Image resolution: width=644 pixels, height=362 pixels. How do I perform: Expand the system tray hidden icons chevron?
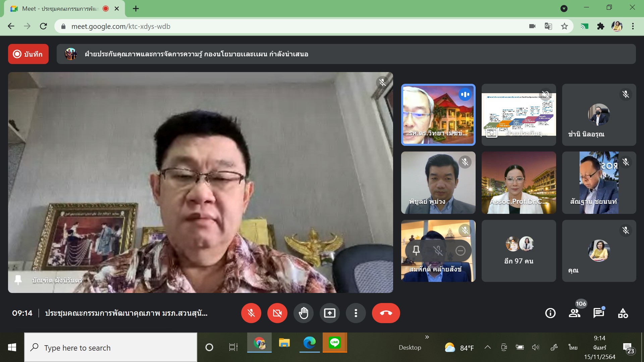488,347
